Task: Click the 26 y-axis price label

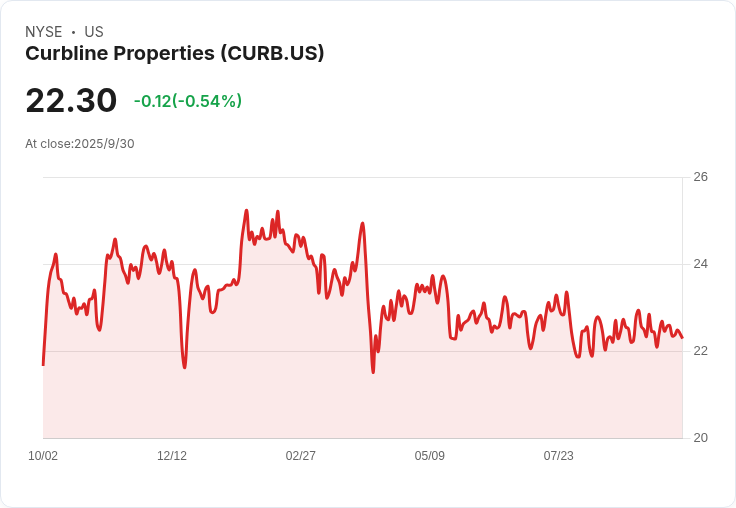Action: [700, 177]
